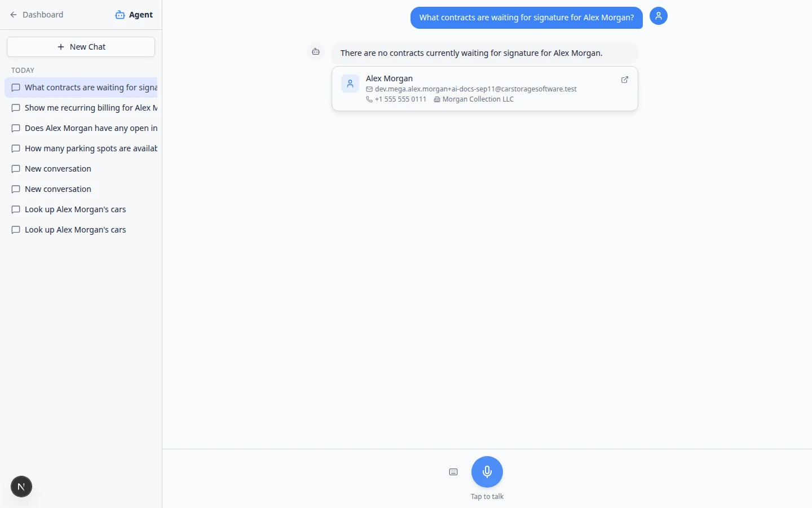Click the Agent title in sidebar header

(x=141, y=15)
